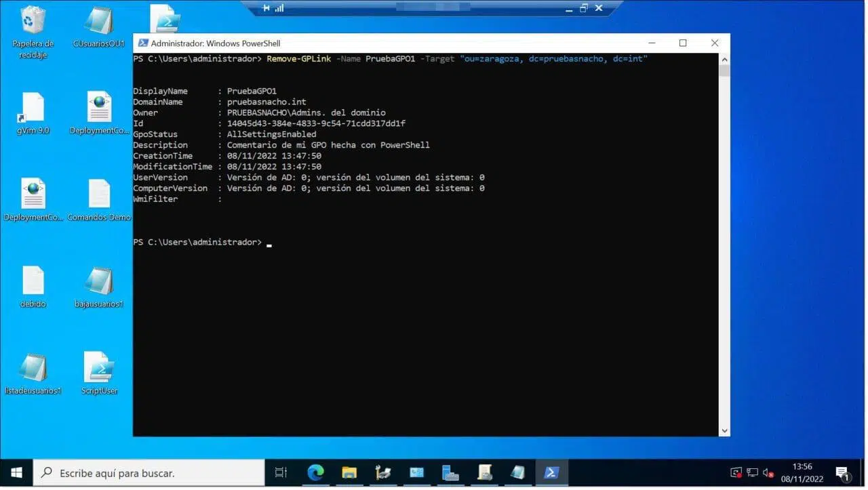
Task: Open the Windows Start menu
Action: point(16,472)
